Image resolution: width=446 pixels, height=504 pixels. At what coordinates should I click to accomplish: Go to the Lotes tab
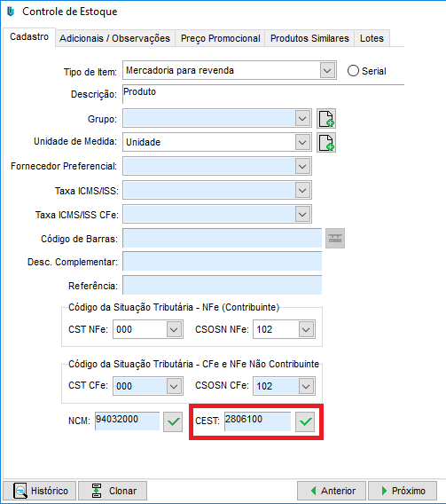click(372, 38)
